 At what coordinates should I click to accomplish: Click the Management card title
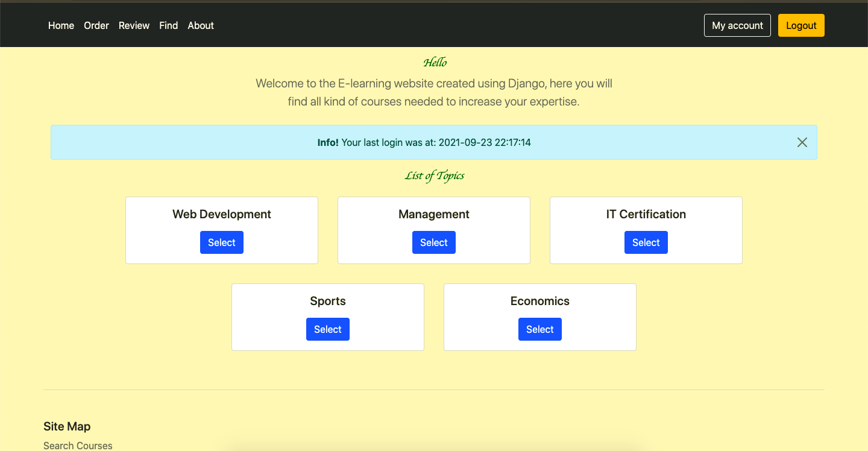pos(434,214)
